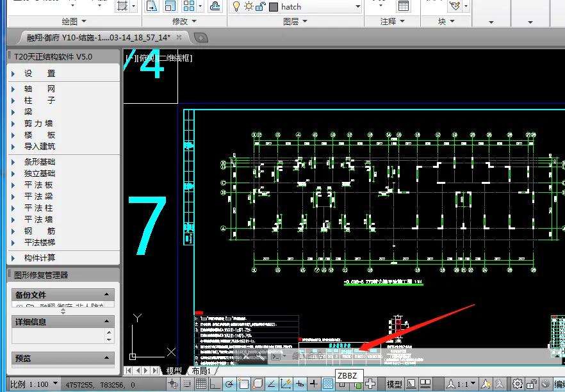This screenshot has width=565, height=392.
Task: Click the new drawing tab plus icon
Action: [201, 38]
